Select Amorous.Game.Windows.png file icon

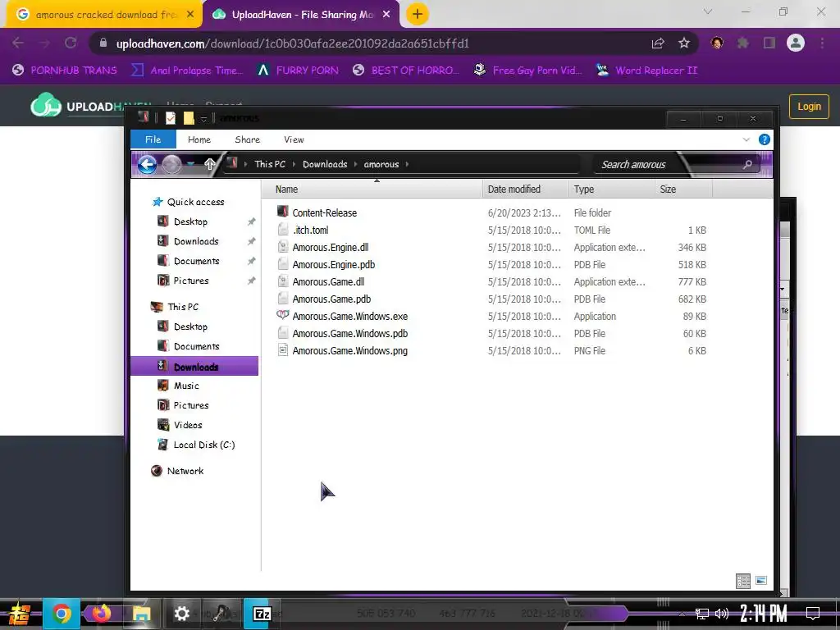(283, 350)
